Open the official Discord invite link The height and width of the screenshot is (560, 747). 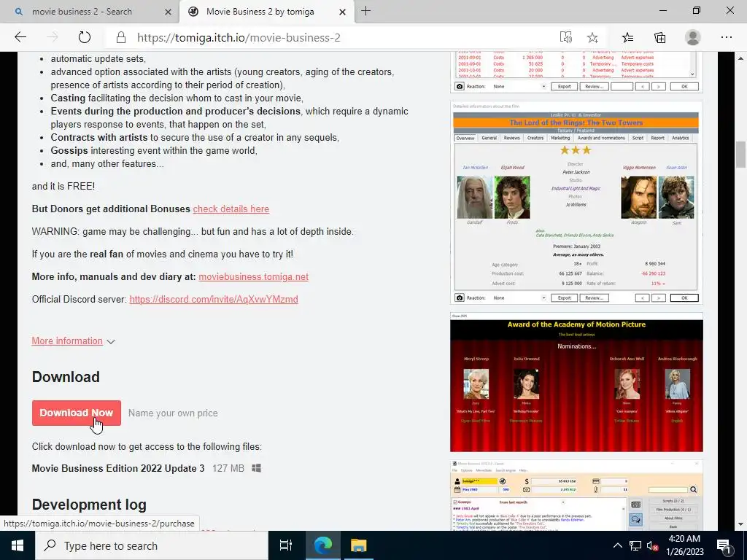coord(214,299)
